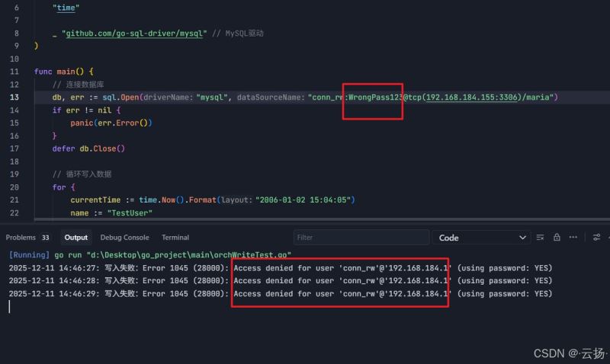610x364 pixels.
Task: Place cursor on WrongPass123 in connection string
Action: [374, 97]
